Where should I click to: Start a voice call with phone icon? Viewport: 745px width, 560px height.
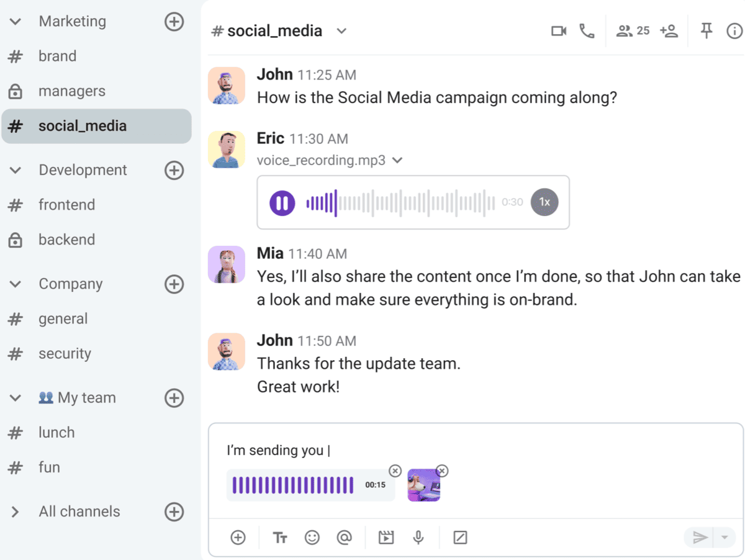click(x=587, y=31)
